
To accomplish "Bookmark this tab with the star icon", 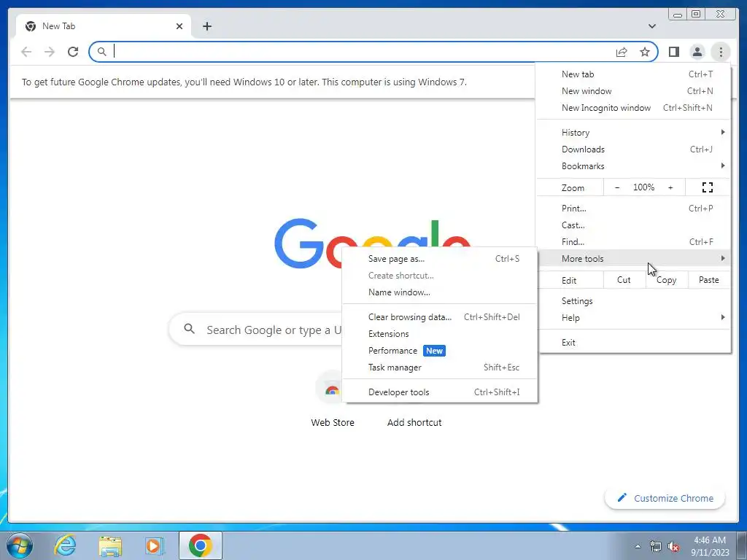I will click(x=645, y=52).
